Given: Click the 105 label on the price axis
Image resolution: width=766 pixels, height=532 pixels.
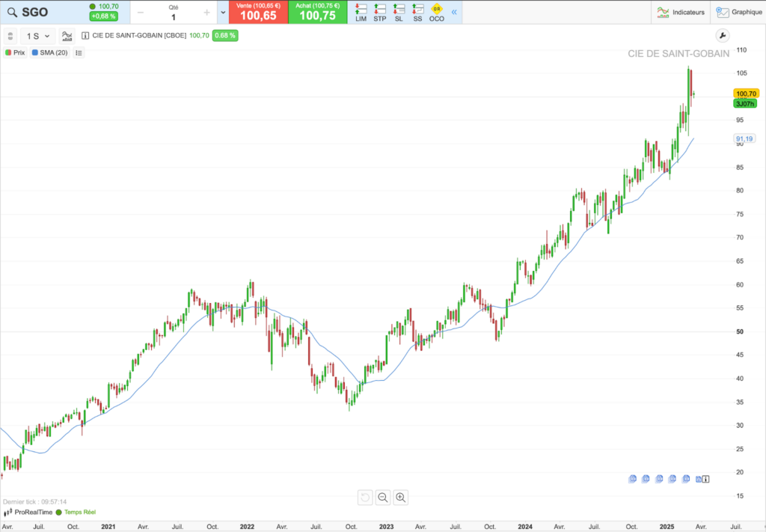Looking at the screenshot, I should (741, 73).
